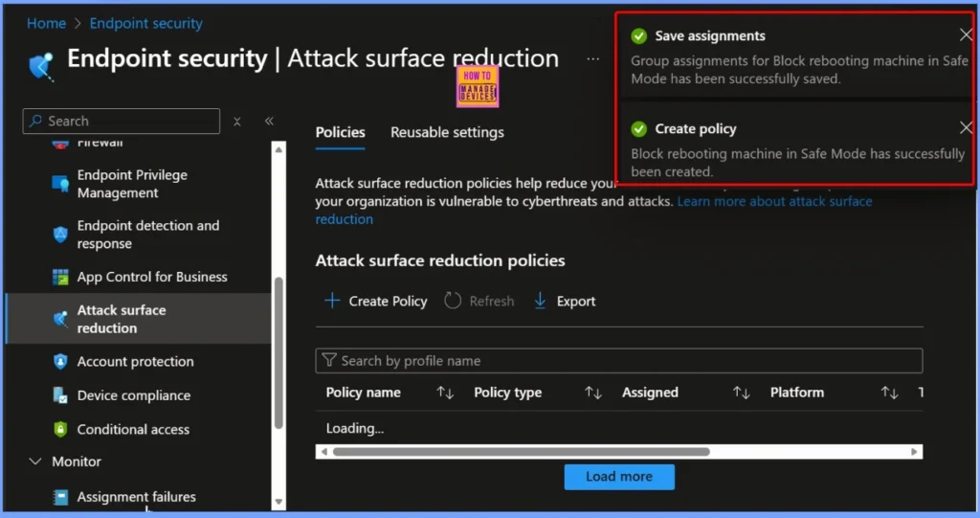Click the sidebar vertical scrollbar thumb

pyautogui.click(x=278, y=353)
